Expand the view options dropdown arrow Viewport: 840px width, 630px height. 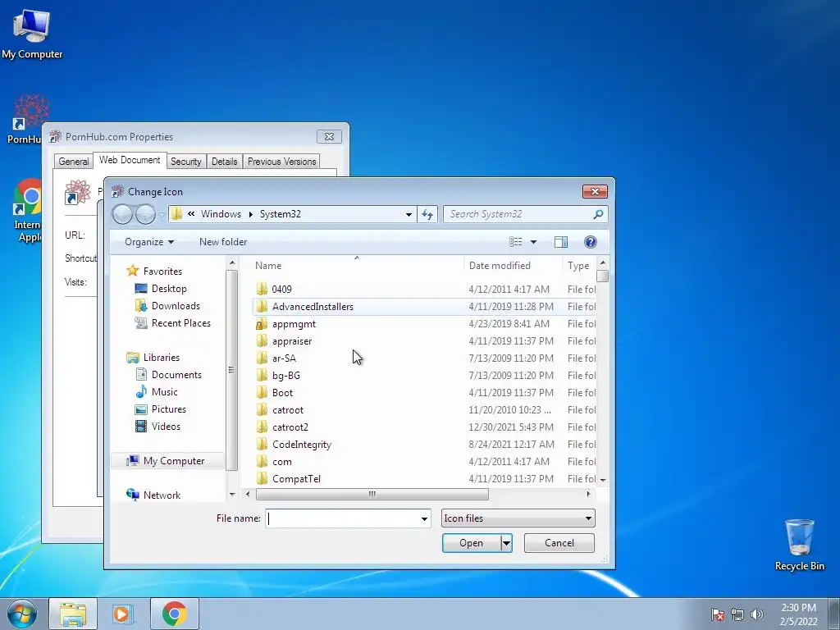533,242
